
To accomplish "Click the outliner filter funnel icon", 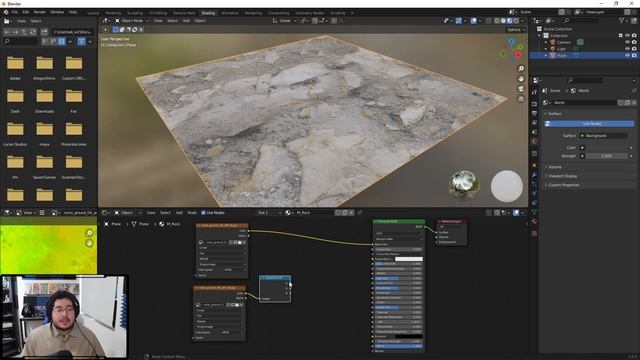I will (x=622, y=20).
